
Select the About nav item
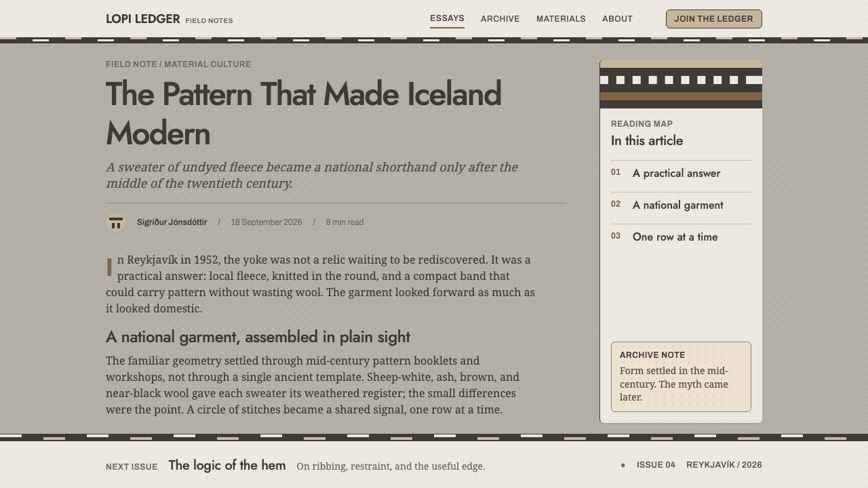tap(617, 19)
